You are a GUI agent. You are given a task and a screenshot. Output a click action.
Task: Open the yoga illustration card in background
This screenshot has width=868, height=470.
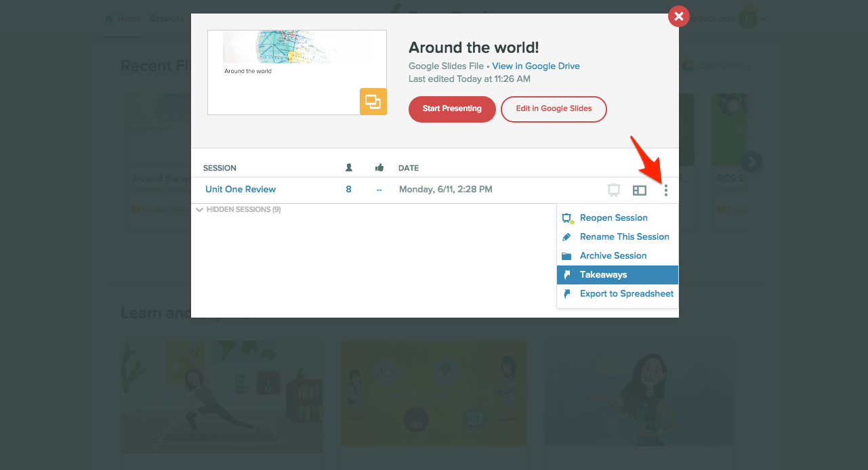click(x=222, y=396)
